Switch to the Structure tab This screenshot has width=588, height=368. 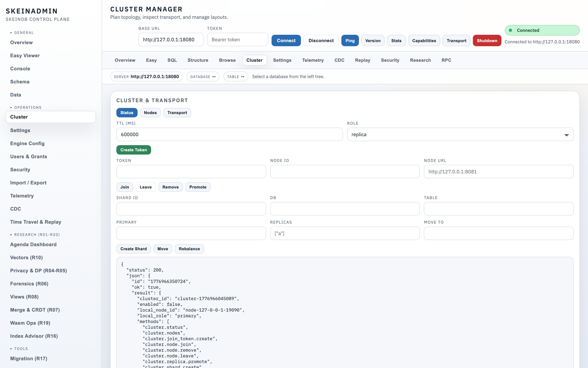198,60
